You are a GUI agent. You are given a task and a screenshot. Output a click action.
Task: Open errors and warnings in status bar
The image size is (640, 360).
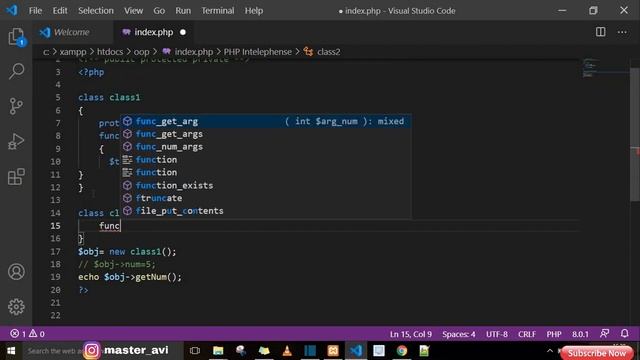coord(27,334)
